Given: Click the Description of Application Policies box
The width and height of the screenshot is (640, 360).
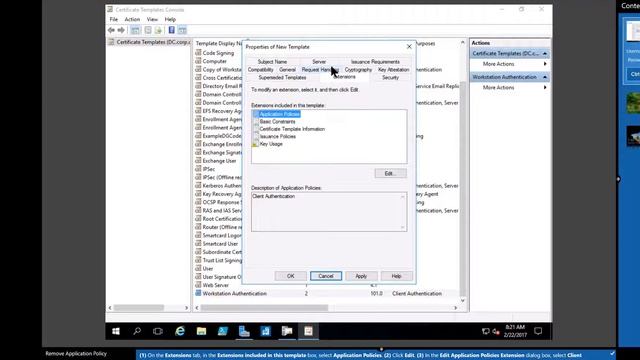Looking at the screenshot, I should [x=329, y=212].
